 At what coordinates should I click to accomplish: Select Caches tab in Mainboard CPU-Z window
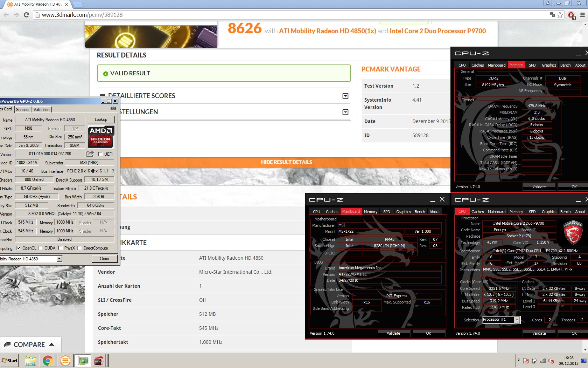(x=332, y=212)
